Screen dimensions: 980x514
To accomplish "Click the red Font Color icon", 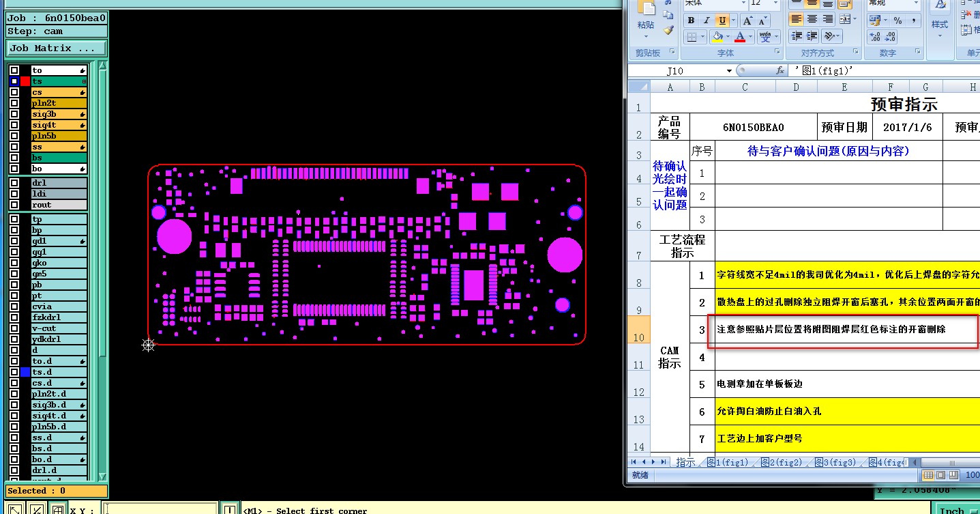I will 740,37.
